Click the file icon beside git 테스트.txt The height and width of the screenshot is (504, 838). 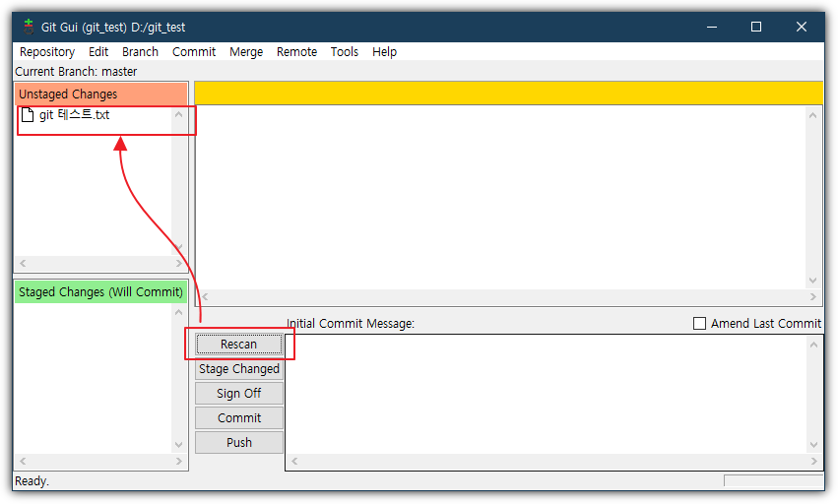[x=28, y=115]
